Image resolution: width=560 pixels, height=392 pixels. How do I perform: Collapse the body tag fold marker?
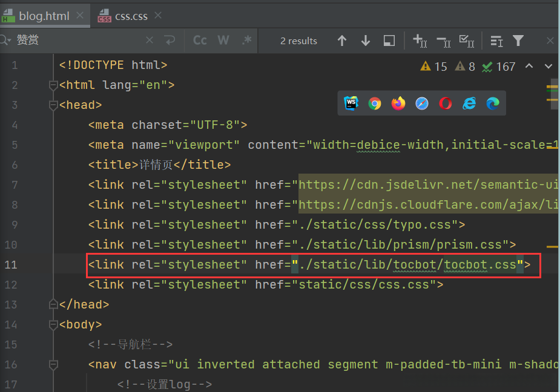tap(53, 325)
